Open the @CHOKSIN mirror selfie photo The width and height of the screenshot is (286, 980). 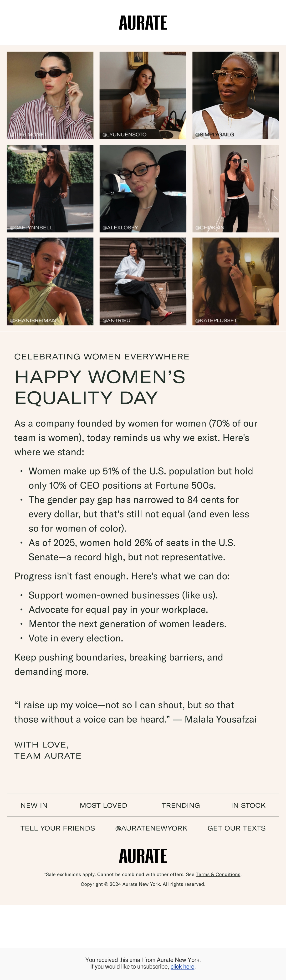235,188
